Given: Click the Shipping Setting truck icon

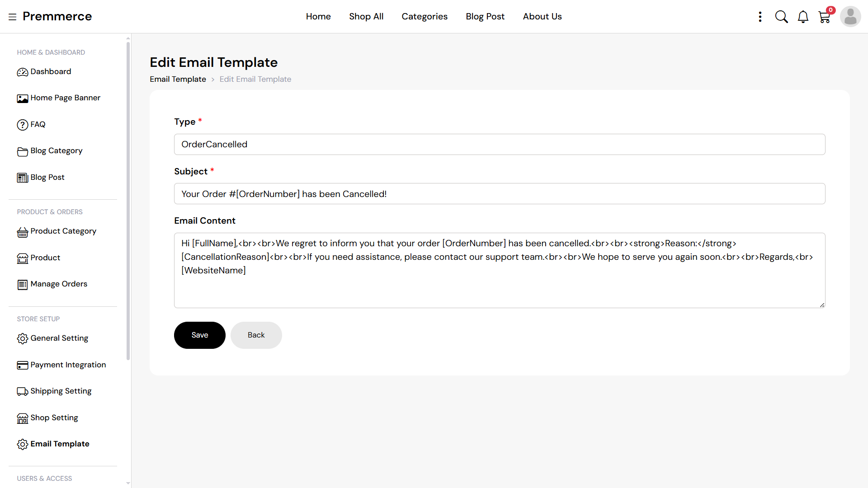Looking at the screenshot, I should pos(22,391).
